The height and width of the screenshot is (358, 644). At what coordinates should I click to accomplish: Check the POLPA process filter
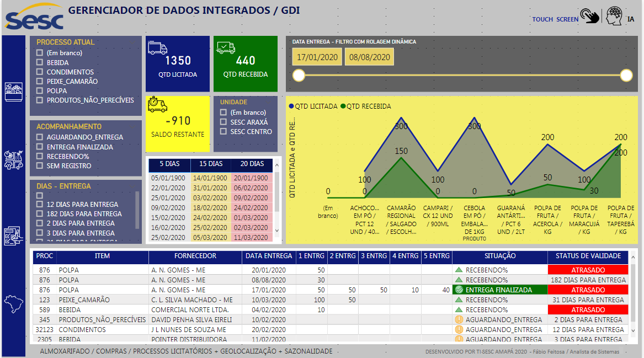(39, 90)
